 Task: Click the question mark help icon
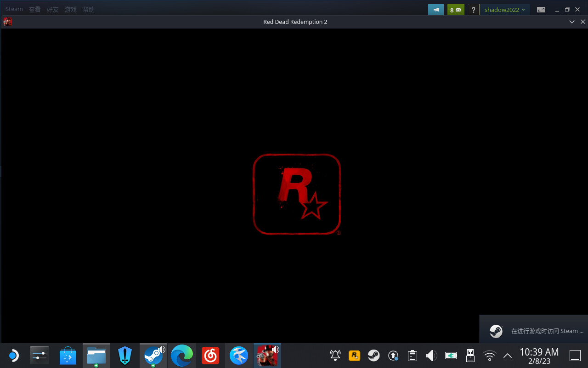(474, 10)
